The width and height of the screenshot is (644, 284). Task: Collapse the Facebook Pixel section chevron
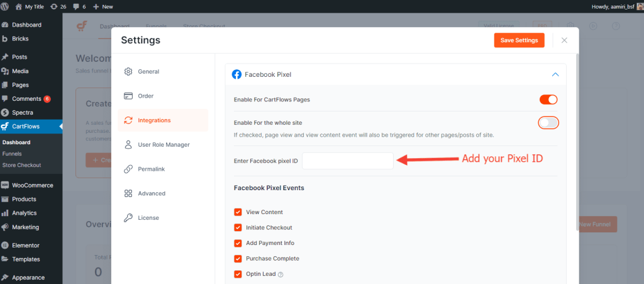click(555, 74)
